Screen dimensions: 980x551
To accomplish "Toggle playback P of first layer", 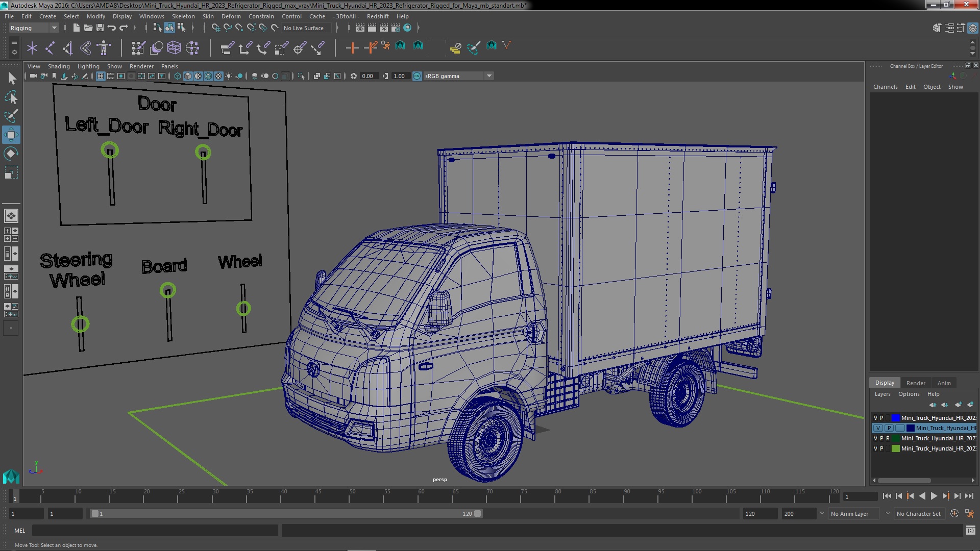I will click(x=882, y=418).
